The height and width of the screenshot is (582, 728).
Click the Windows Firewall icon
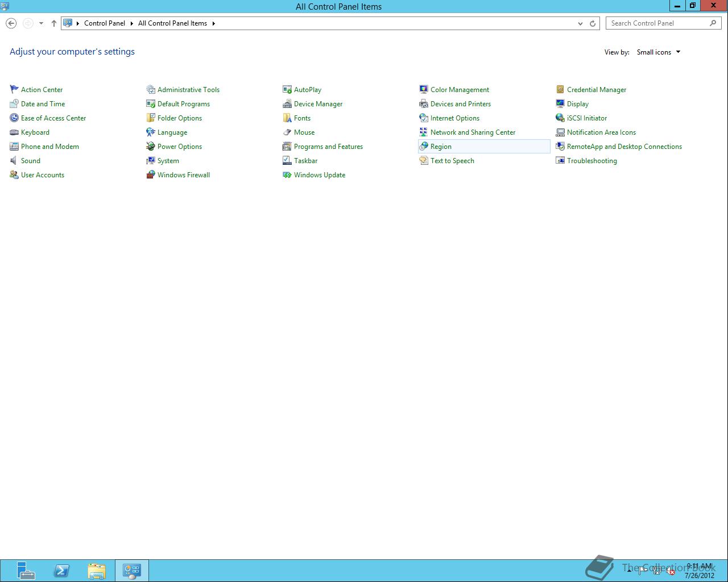pos(151,174)
